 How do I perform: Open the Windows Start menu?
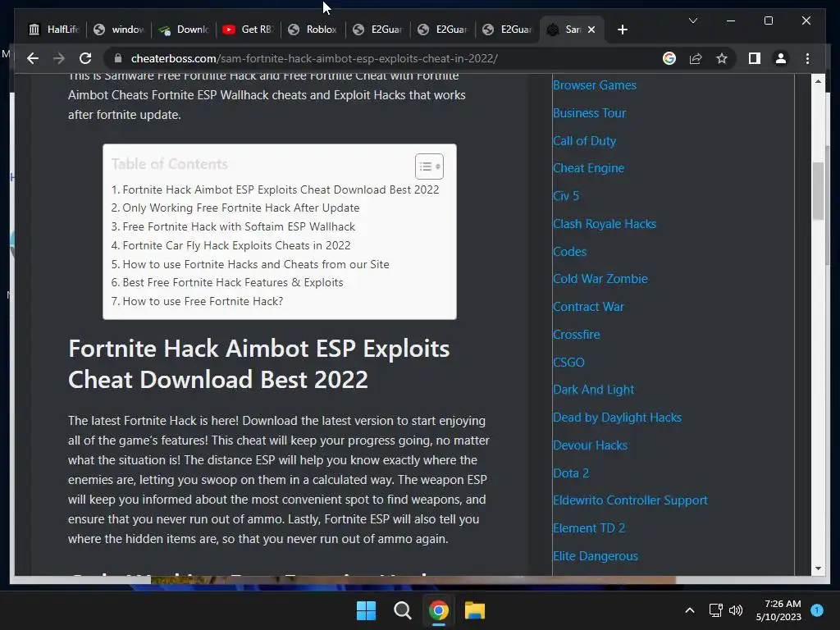367,610
